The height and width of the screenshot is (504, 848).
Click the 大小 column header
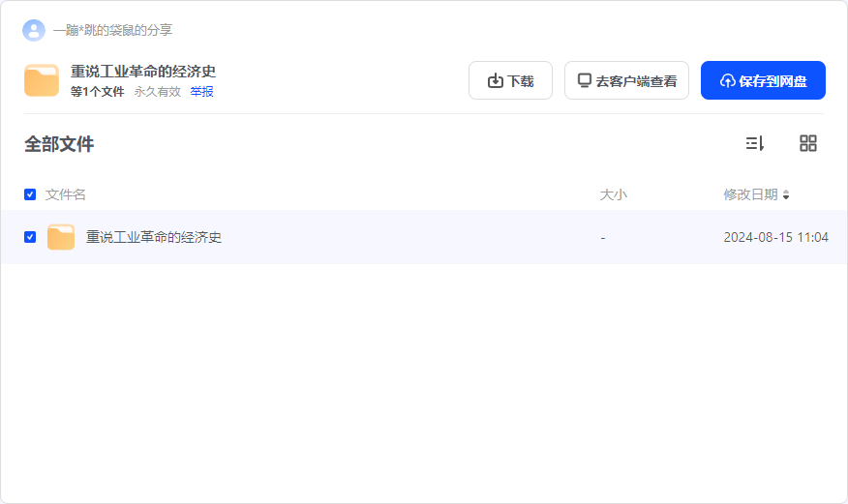614,194
